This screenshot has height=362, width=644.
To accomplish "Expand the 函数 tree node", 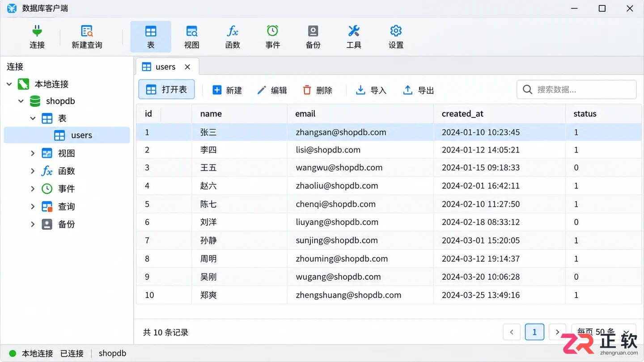I will (33, 171).
